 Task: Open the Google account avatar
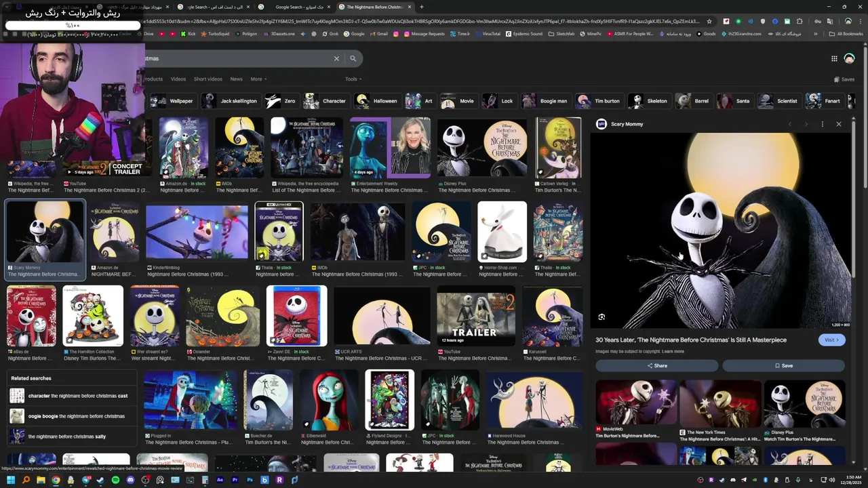pyautogui.click(x=849, y=59)
